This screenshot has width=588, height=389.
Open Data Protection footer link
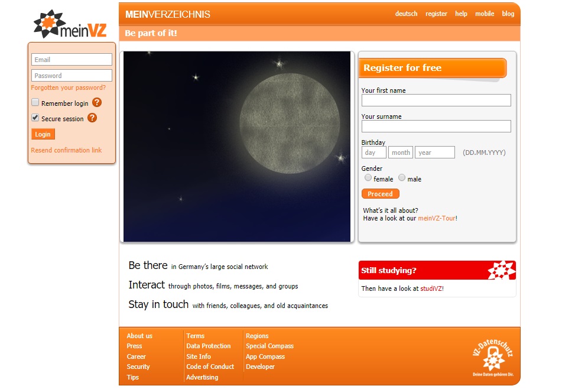(209, 346)
